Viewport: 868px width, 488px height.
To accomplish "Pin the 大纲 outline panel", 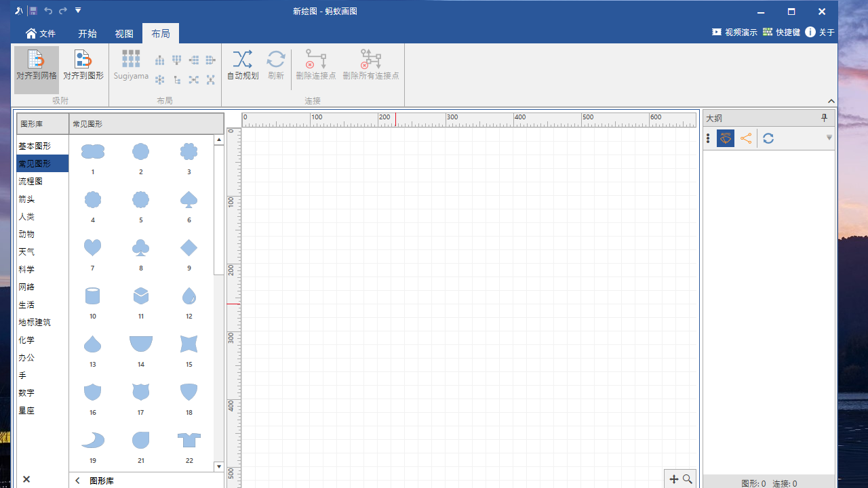I will tap(825, 118).
